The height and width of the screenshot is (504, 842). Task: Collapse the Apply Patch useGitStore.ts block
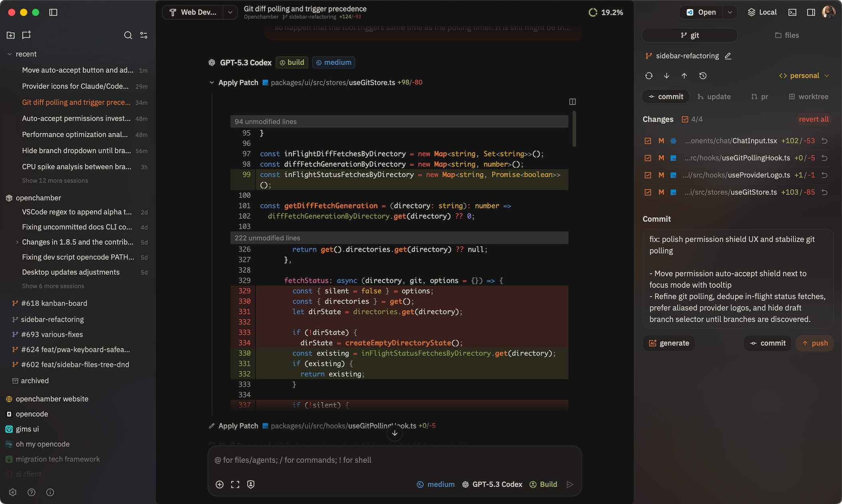(211, 83)
